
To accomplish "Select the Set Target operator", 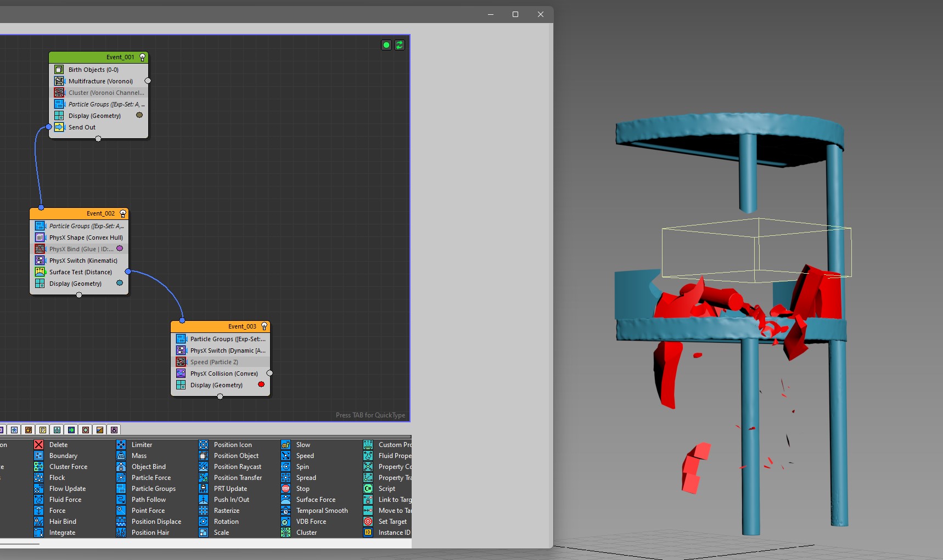I will point(392,522).
